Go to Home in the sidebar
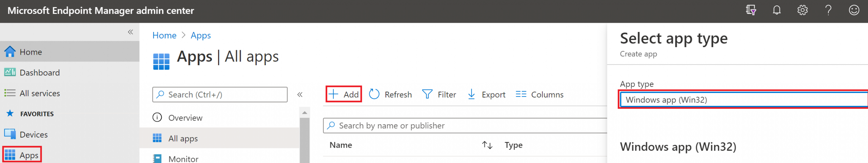The height and width of the screenshot is (163, 868). tap(70, 52)
